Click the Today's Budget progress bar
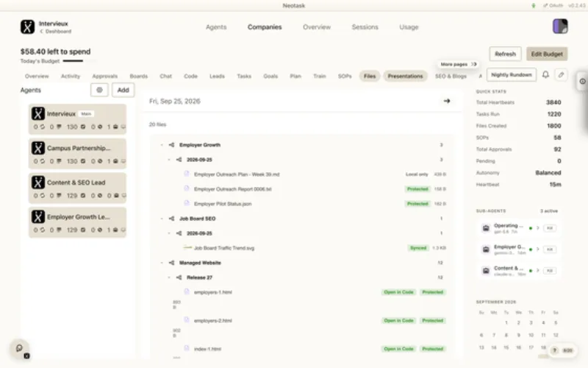 point(79,61)
